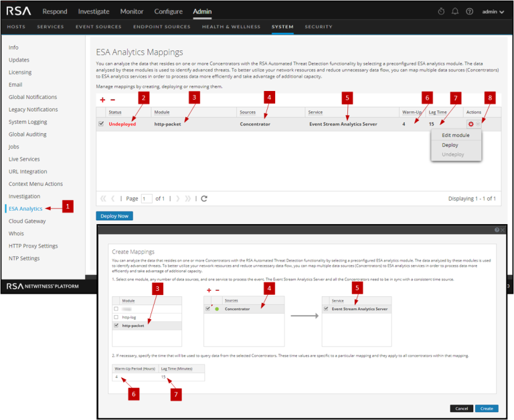Open Live Services in sidebar
Screen dimensions: 514x420
click(x=24, y=159)
